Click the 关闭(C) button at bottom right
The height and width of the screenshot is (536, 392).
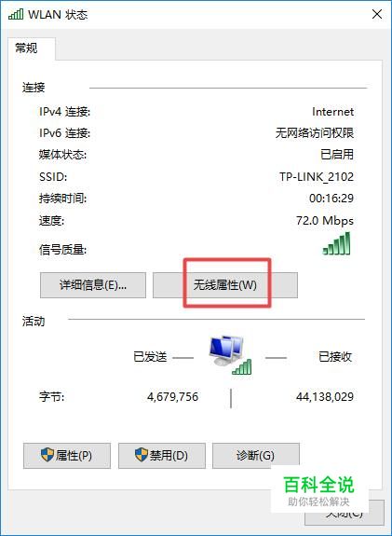[x=344, y=513]
